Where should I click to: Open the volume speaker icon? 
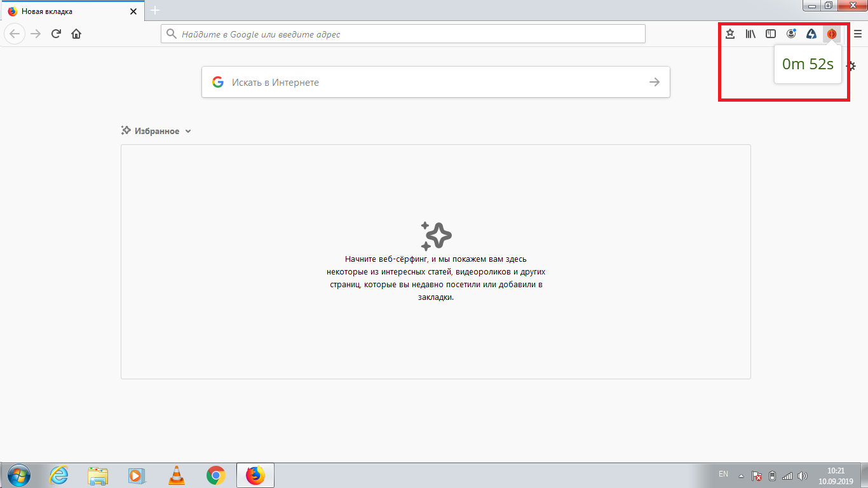[803, 475]
